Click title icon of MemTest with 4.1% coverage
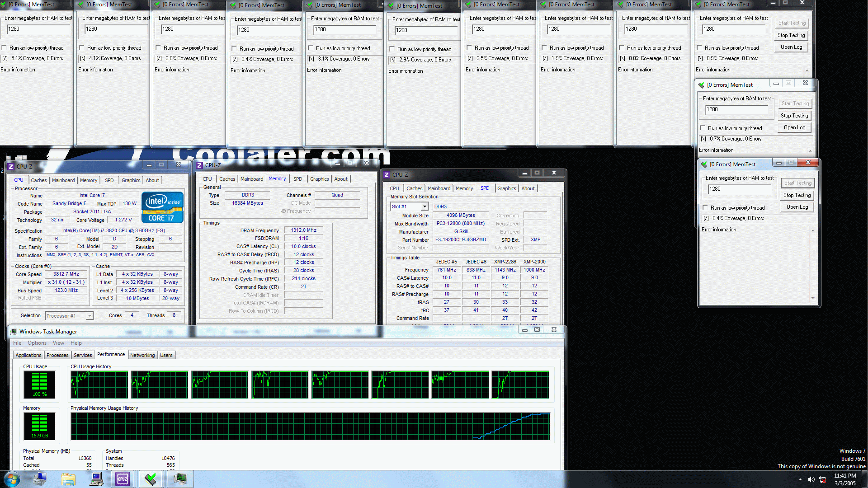The width and height of the screenshot is (868, 488). tap(81, 5)
